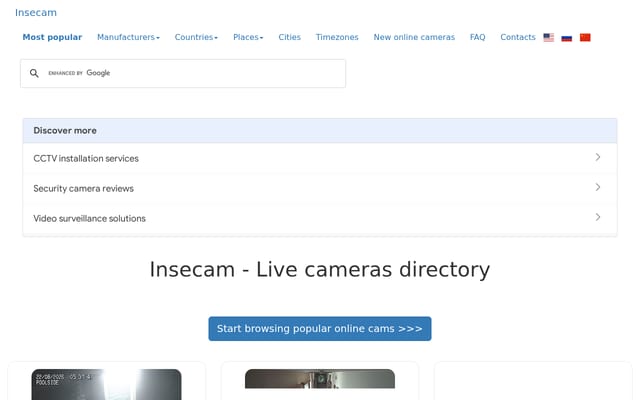Open the Manufacturers dropdown menu
The image size is (640, 400).
click(128, 37)
